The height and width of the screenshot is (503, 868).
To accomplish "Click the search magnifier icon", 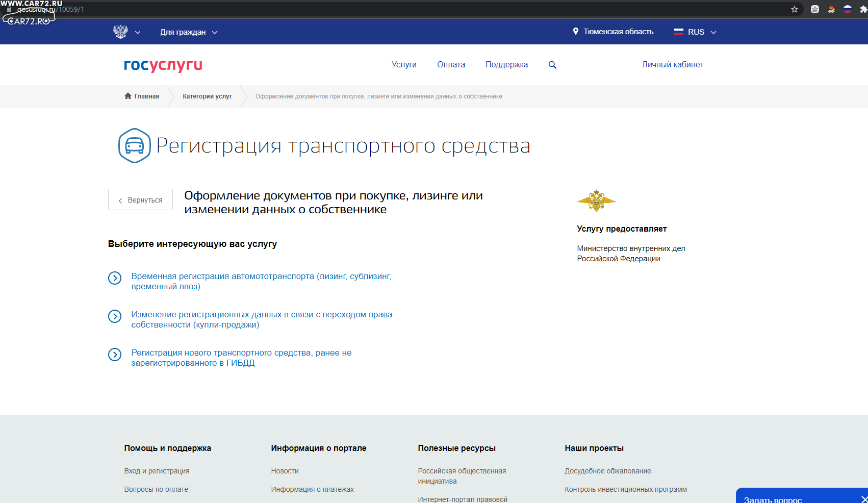I will click(x=552, y=65).
